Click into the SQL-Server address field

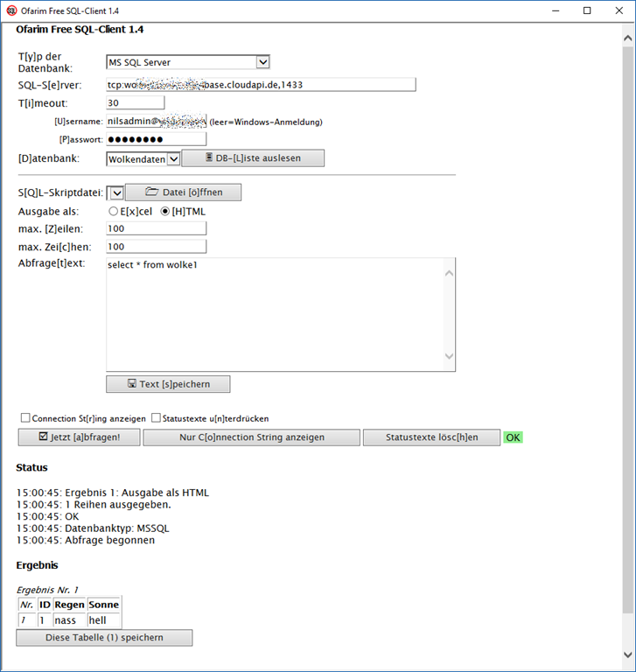coord(261,84)
